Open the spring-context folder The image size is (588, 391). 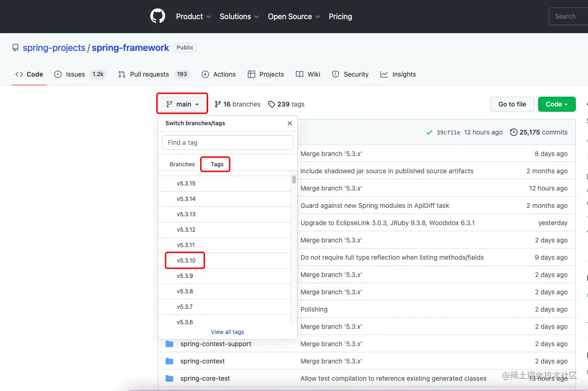coord(203,361)
